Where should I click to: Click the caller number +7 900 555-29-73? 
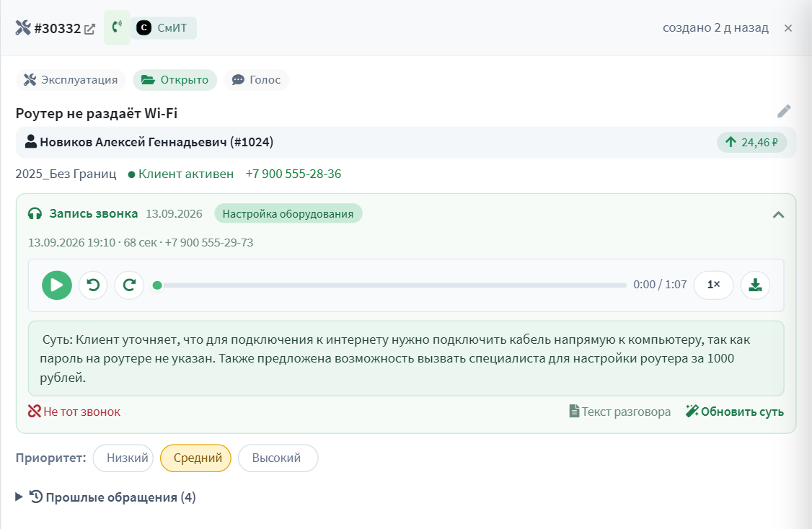[x=208, y=243]
